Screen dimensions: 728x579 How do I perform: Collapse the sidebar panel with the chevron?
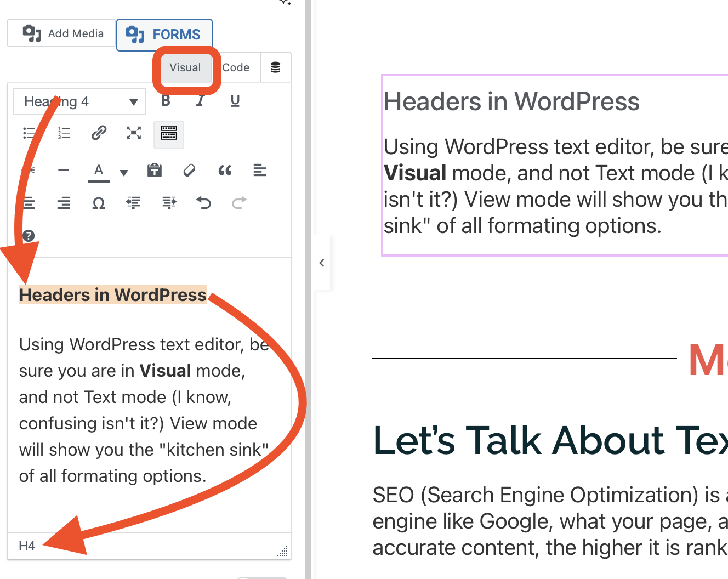coord(322,263)
